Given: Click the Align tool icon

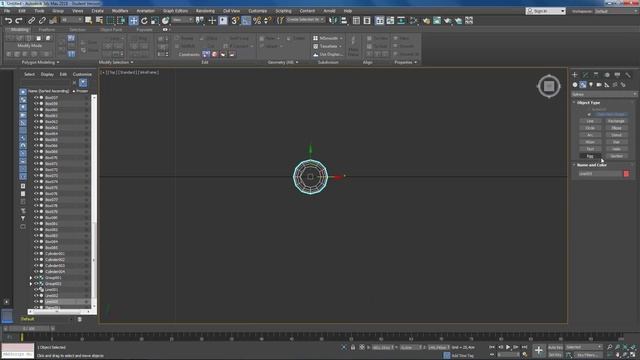Looking at the screenshot, I should pyautogui.click(x=344, y=20).
